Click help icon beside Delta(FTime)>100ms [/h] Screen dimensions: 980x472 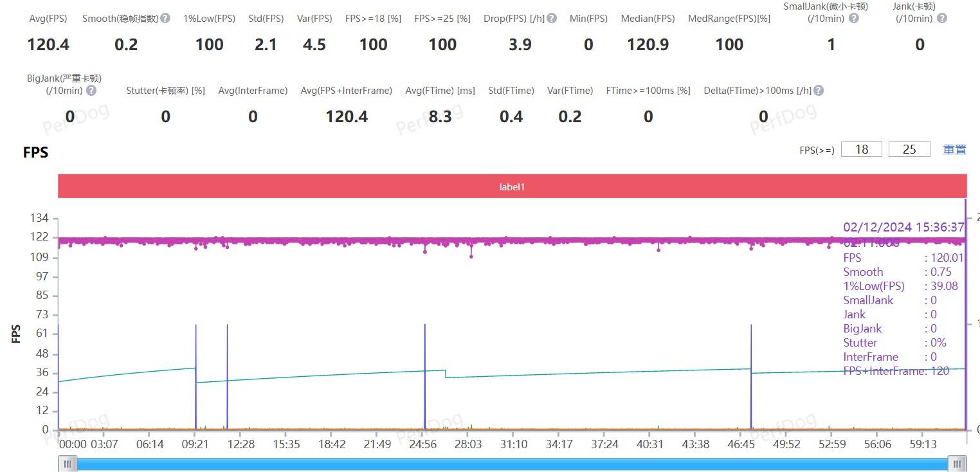pos(819,91)
